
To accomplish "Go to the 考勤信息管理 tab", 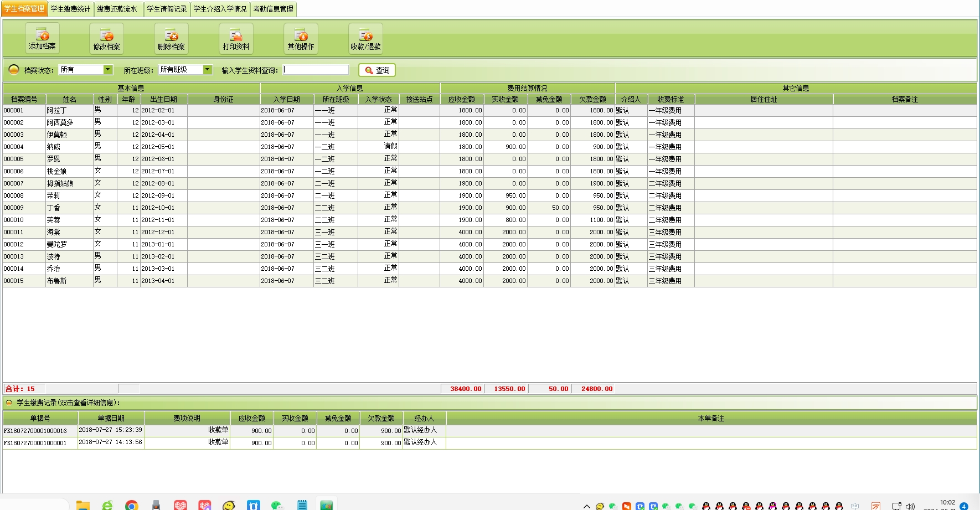I will 274,9.
